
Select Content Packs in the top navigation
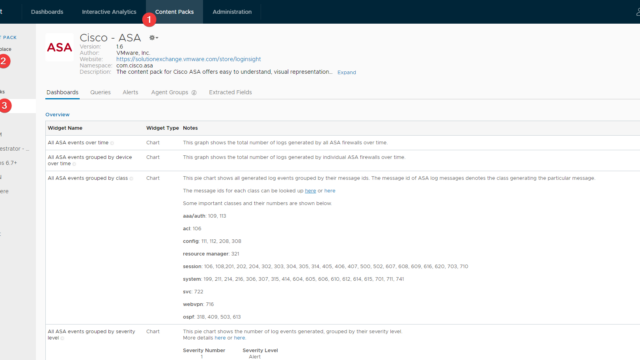coord(174,12)
